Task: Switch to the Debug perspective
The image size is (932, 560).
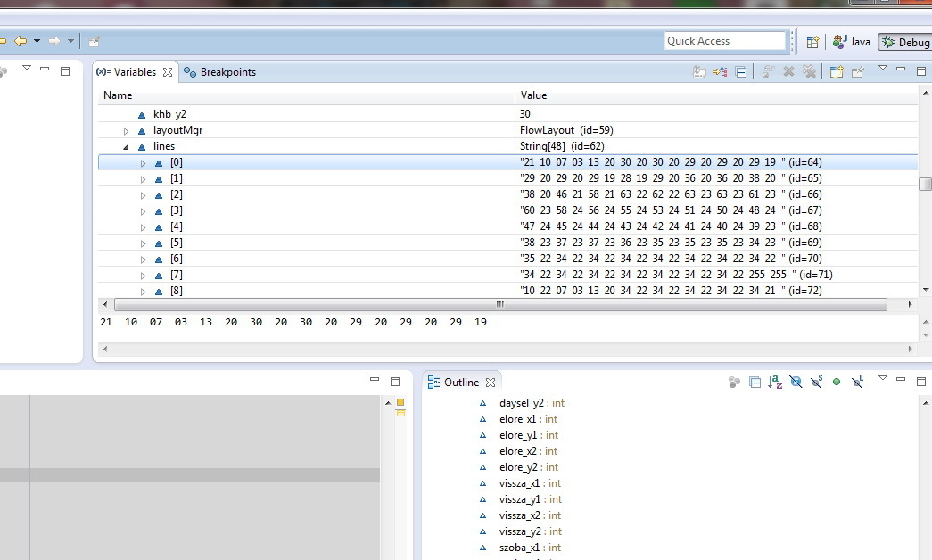Action: 905,42
